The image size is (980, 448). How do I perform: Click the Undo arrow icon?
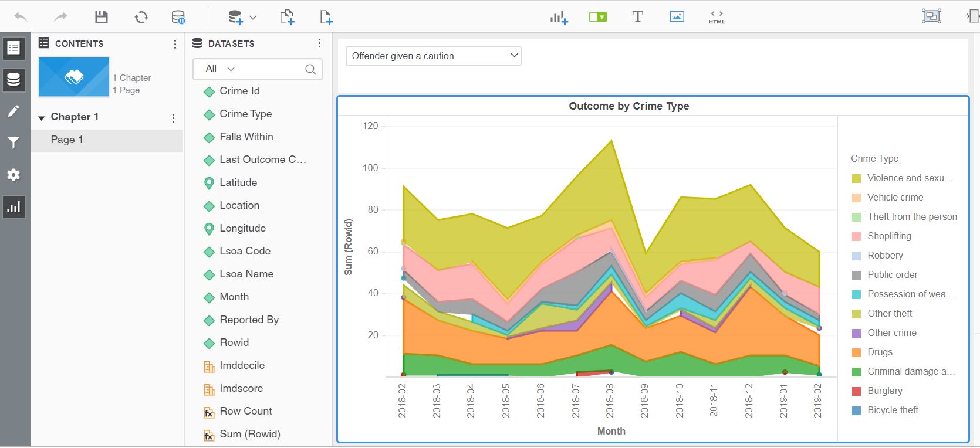tap(21, 17)
